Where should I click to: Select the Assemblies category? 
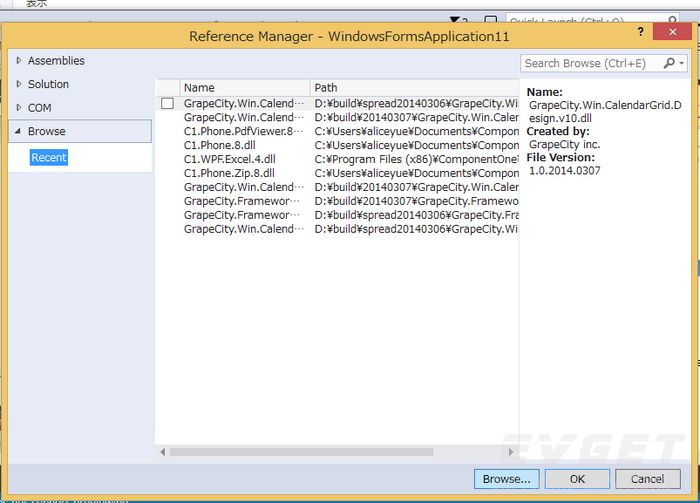56,61
